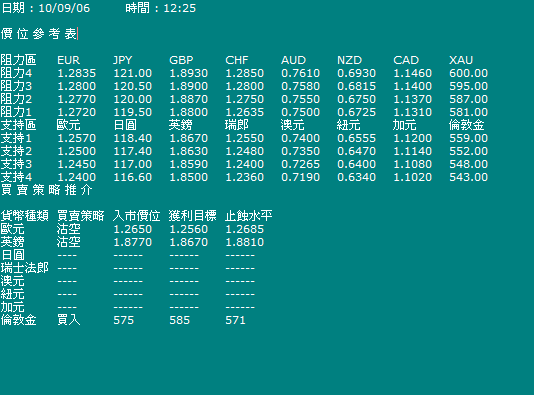Click EUR resistance 4 value 1.2835

coord(77,73)
